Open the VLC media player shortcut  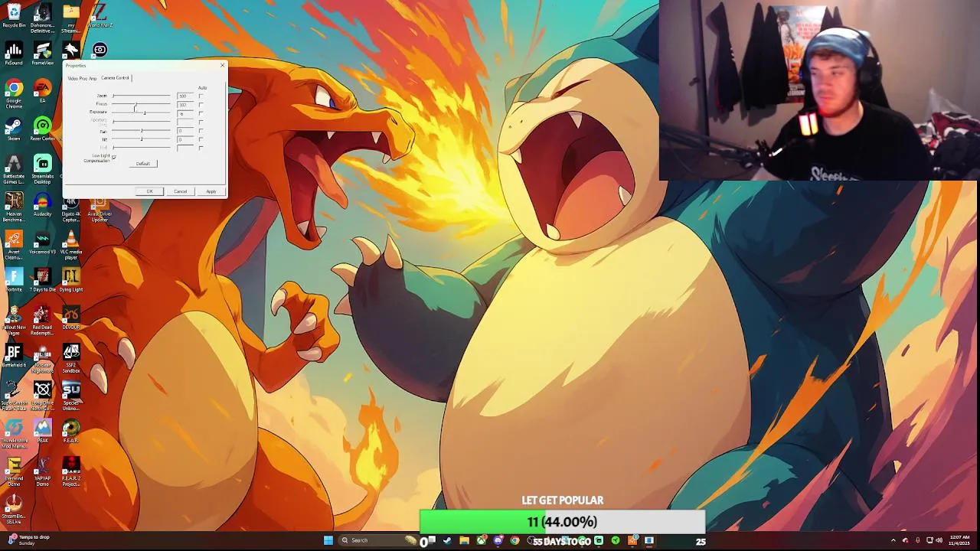(x=71, y=245)
